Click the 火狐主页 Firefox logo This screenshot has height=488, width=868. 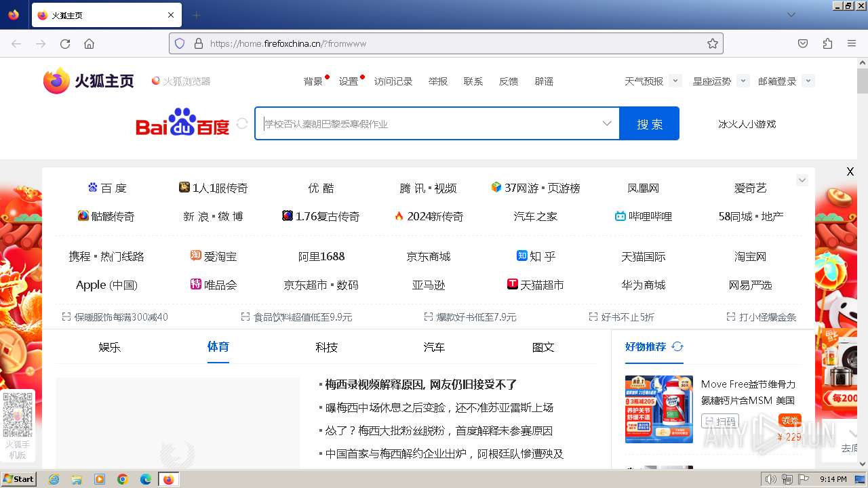coord(89,81)
